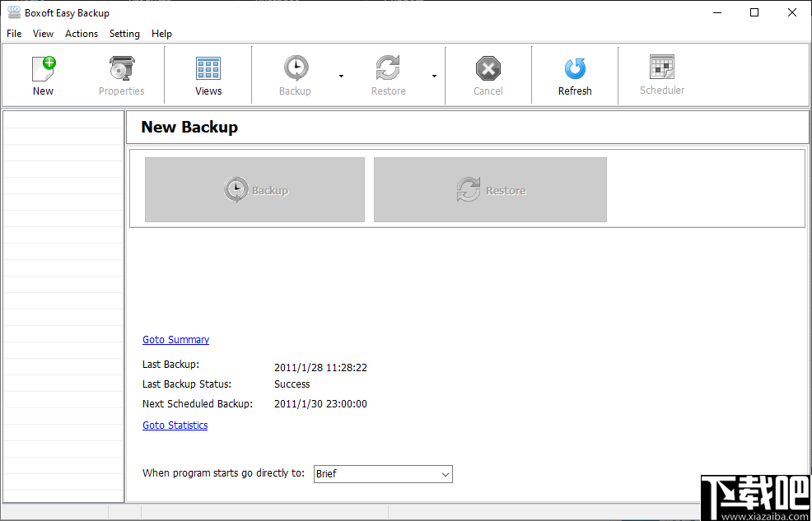Click the large Backup panel button

click(x=254, y=189)
